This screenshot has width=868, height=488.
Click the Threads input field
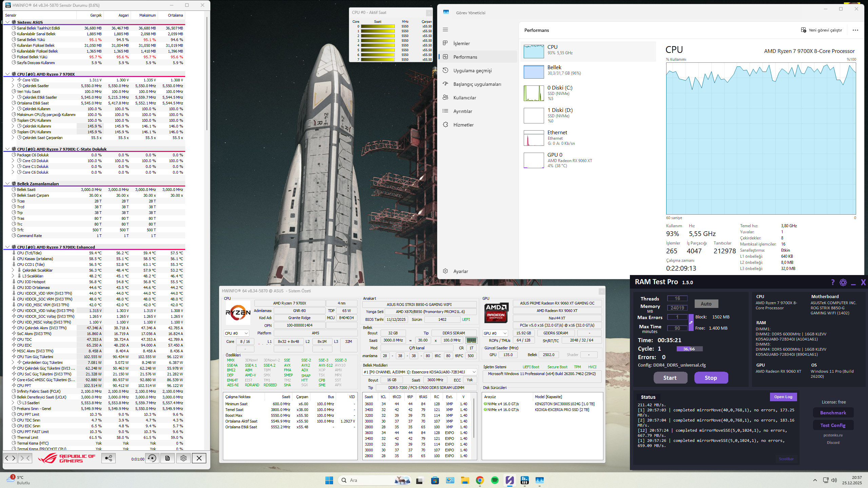(677, 298)
